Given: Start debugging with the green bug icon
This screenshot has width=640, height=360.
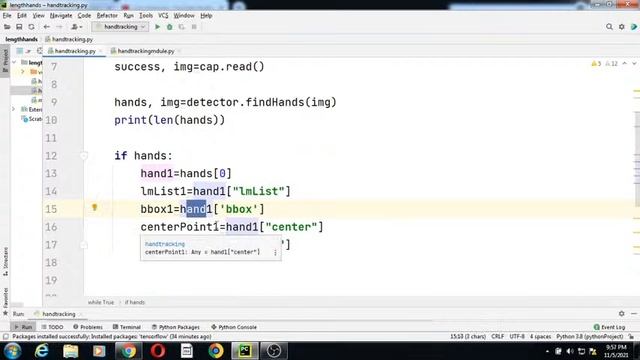Looking at the screenshot, I should [169, 27].
